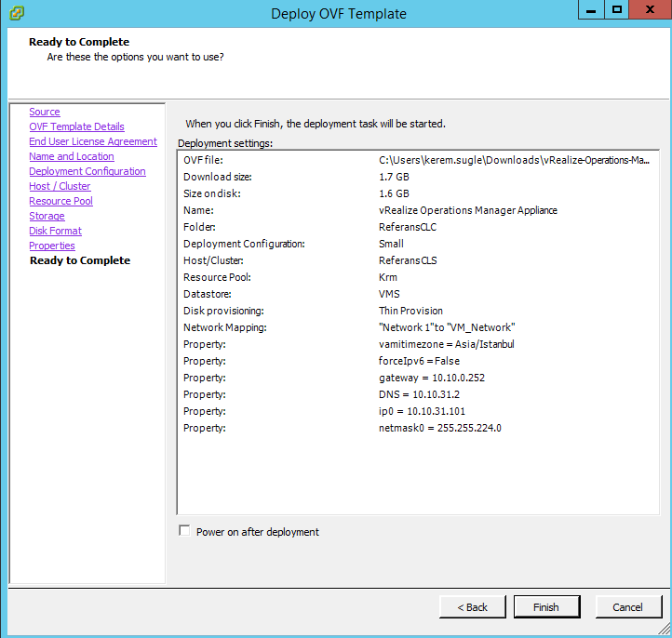Click gateway = 10.10.0.252 property
Viewport: 672px width, 638px height.
pyautogui.click(x=432, y=378)
